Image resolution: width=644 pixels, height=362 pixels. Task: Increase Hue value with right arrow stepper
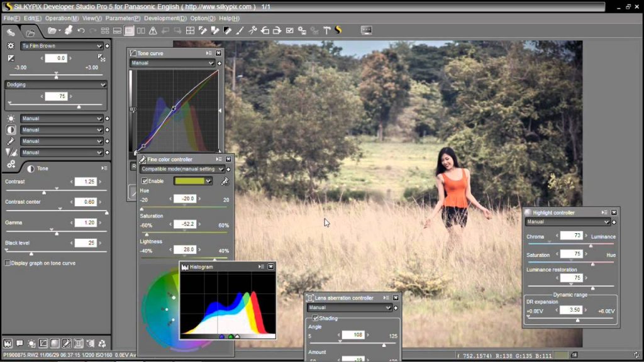(199, 199)
